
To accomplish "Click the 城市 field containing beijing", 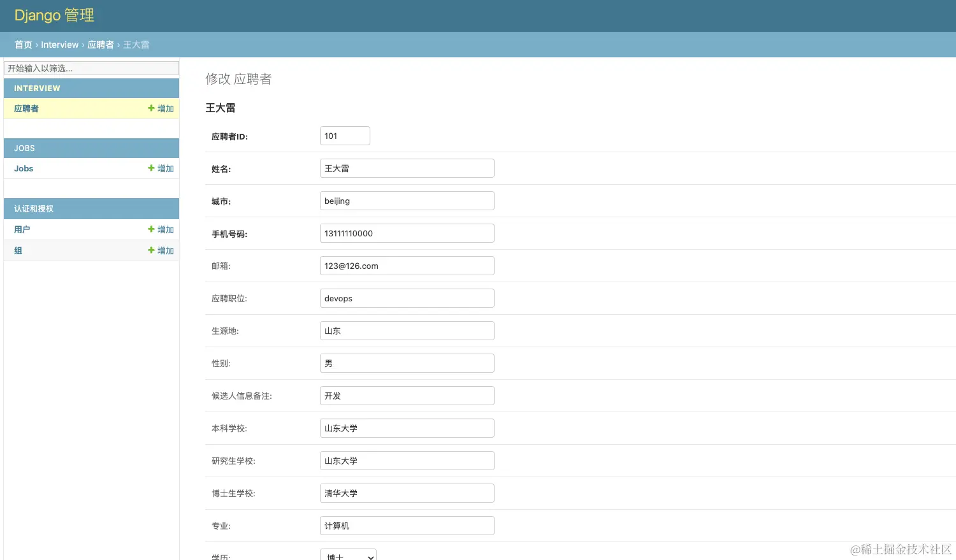I will click(407, 201).
